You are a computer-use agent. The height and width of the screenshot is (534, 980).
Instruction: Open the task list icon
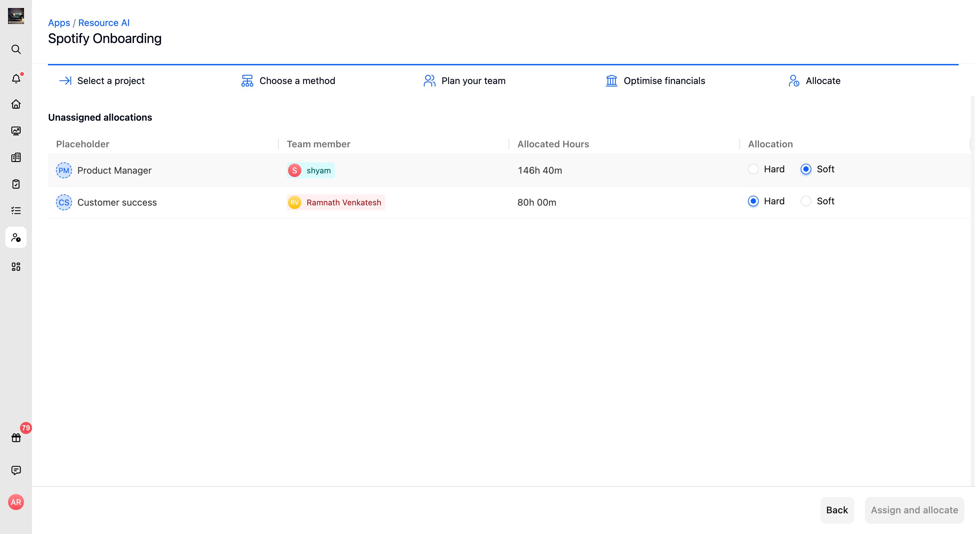pyautogui.click(x=16, y=211)
